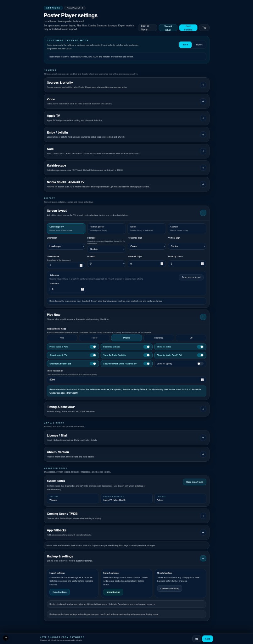
Task: Click the bottom bar Top button
Action: 196,639
